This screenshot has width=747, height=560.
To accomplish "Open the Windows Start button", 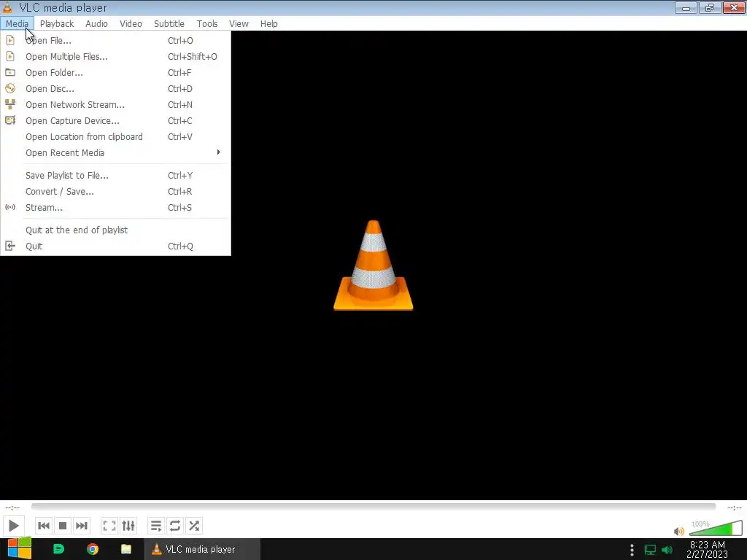I will click(19, 549).
